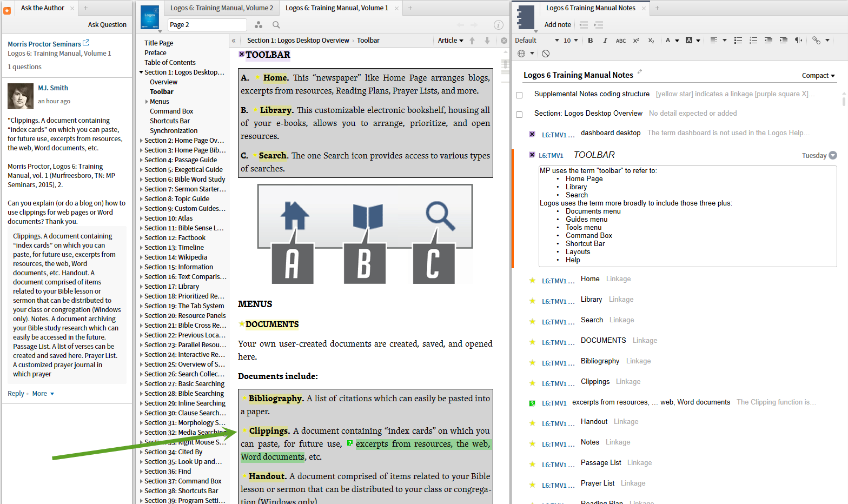
Task: Collapse Section 1: Logos Desktop tree node
Action: coord(141,72)
